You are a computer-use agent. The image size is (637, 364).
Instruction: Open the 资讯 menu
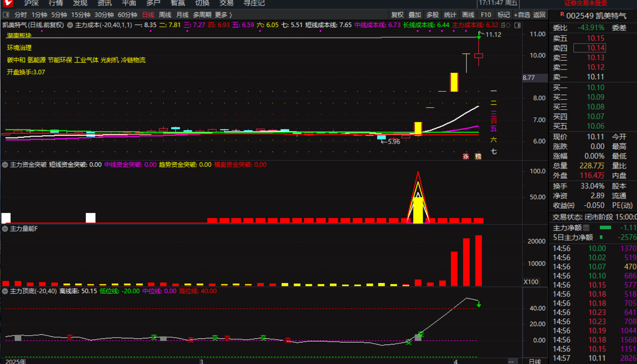tap(105, 3)
